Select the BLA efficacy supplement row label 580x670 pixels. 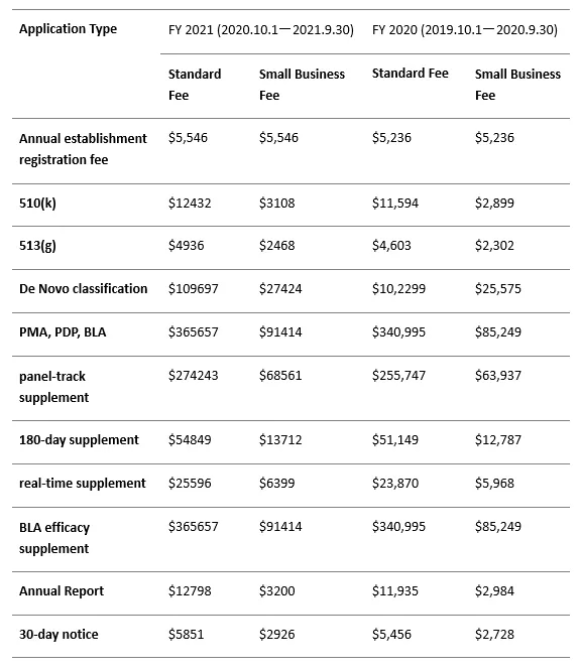(54, 538)
